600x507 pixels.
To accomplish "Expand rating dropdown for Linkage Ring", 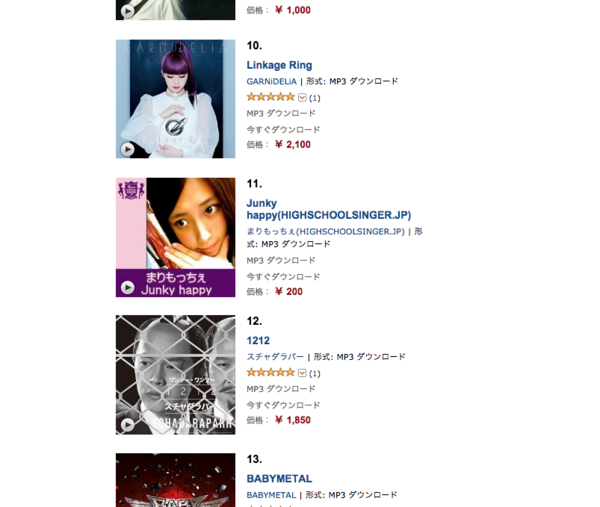I will [302, 98].
